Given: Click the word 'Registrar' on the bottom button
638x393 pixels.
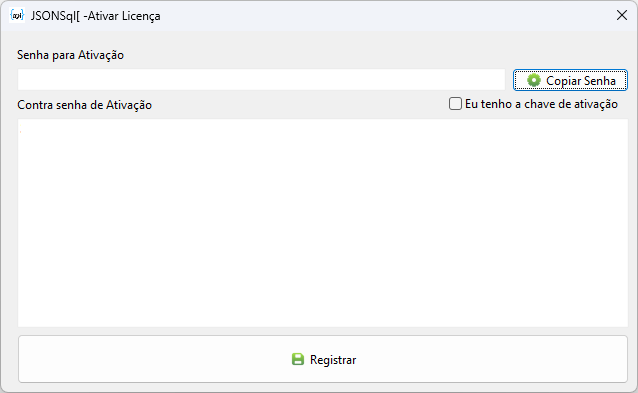Looking at the screenshot, I should point(333,360).
